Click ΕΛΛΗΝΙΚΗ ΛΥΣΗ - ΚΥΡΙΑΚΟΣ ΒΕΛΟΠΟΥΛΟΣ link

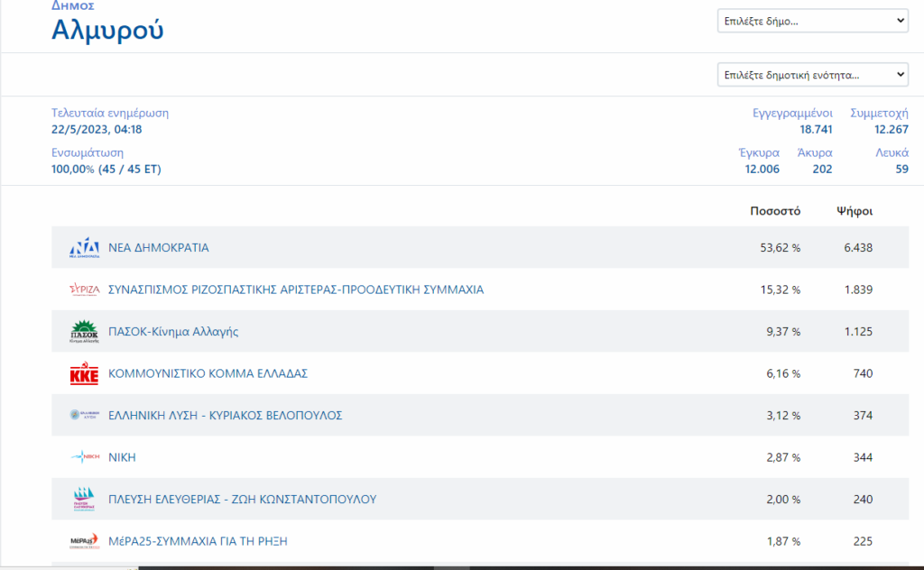tap(225, 416)
